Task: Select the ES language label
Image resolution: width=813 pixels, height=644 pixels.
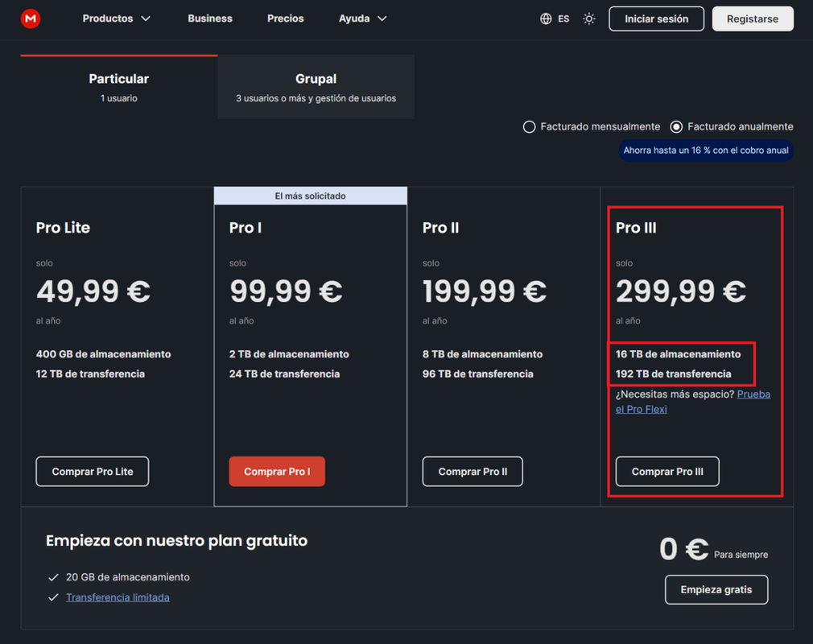Action: 563,19
